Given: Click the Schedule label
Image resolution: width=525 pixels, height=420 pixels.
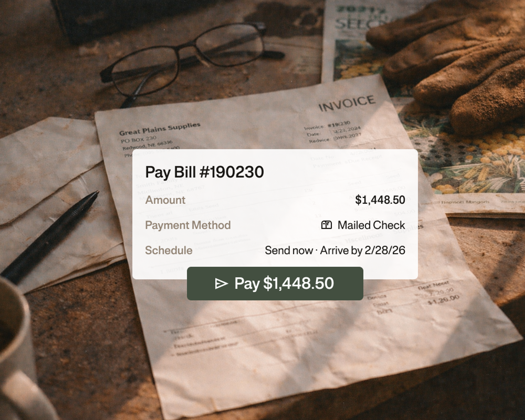Looking at the screenshot, I should tap(169, 250).
